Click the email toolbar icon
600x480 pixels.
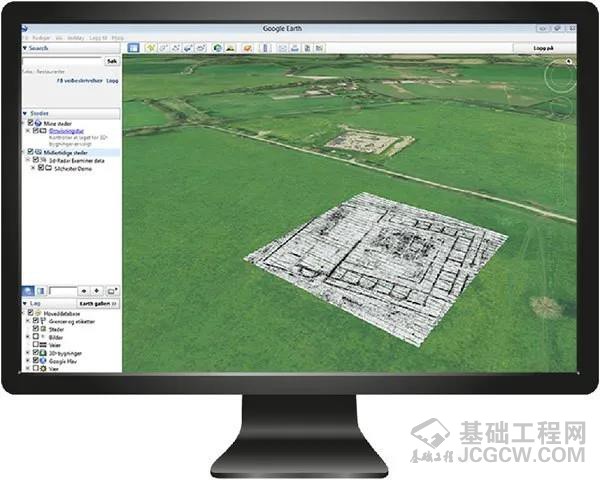click(x=280, y=46)
